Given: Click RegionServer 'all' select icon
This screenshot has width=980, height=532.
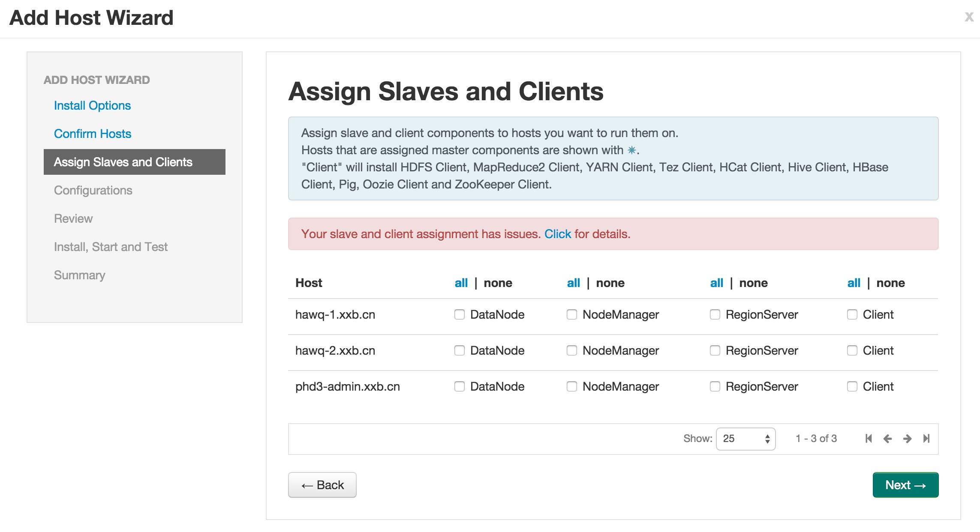Looking at the screenshot, I should click(x=715, y=282).
